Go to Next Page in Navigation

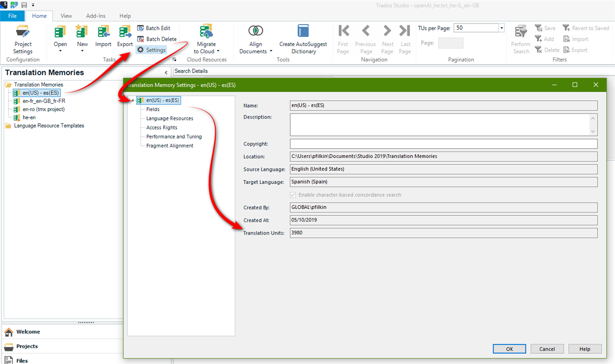pos(387,39)
